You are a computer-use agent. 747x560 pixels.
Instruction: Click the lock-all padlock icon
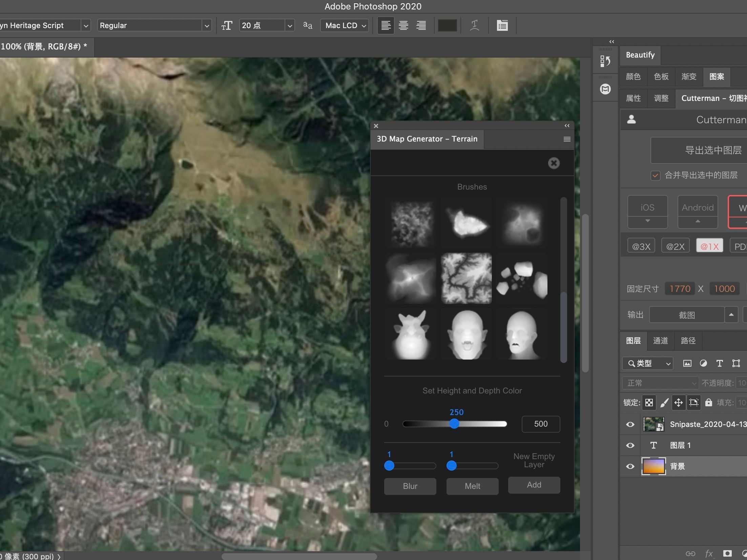tap(709, 402)
